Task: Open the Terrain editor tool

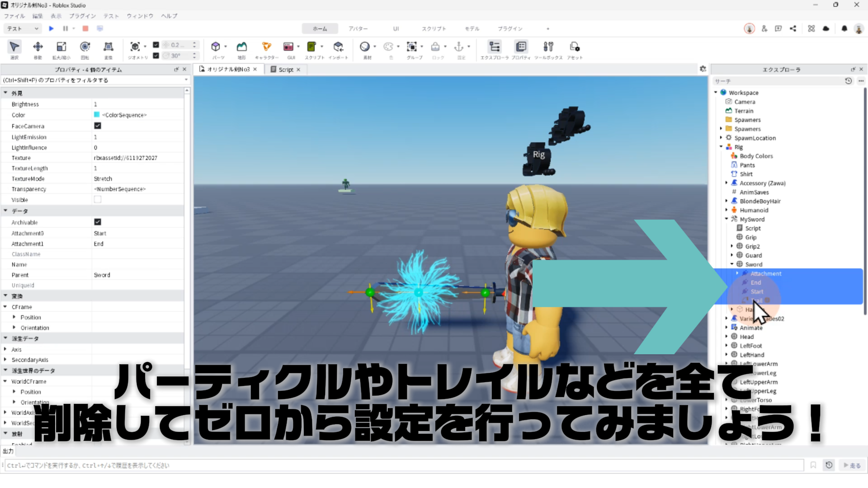Action: pos(242,47)
